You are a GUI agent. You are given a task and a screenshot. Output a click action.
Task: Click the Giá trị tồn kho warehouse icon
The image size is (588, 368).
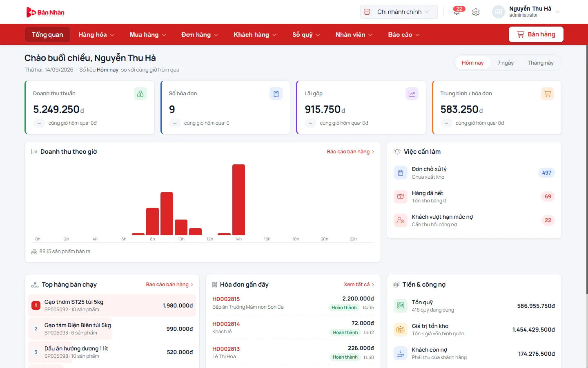coord(400,330)
